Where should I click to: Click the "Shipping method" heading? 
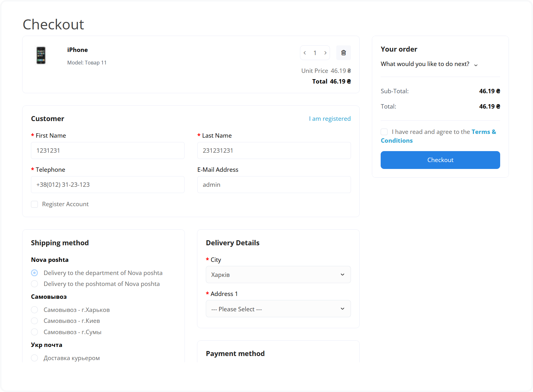[60, 243]
